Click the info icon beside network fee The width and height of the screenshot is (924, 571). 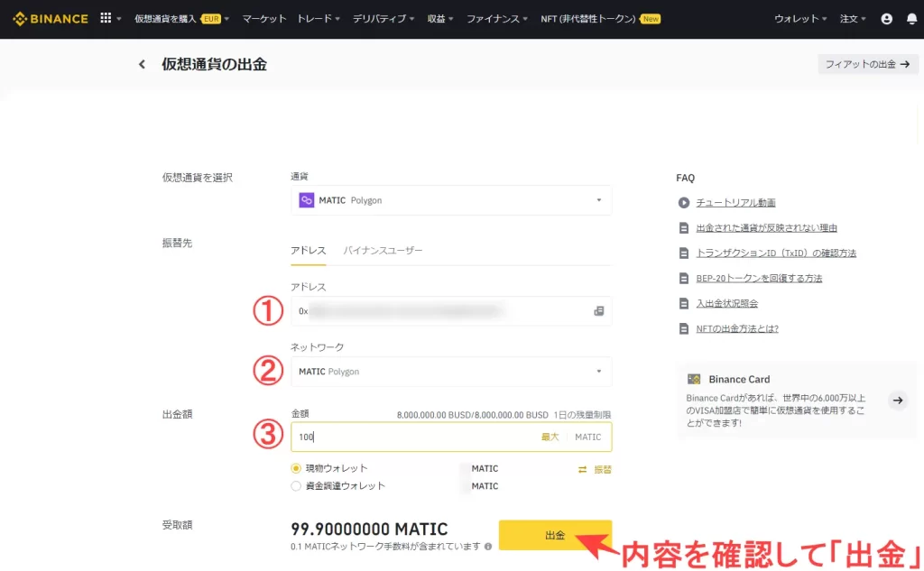488,547
